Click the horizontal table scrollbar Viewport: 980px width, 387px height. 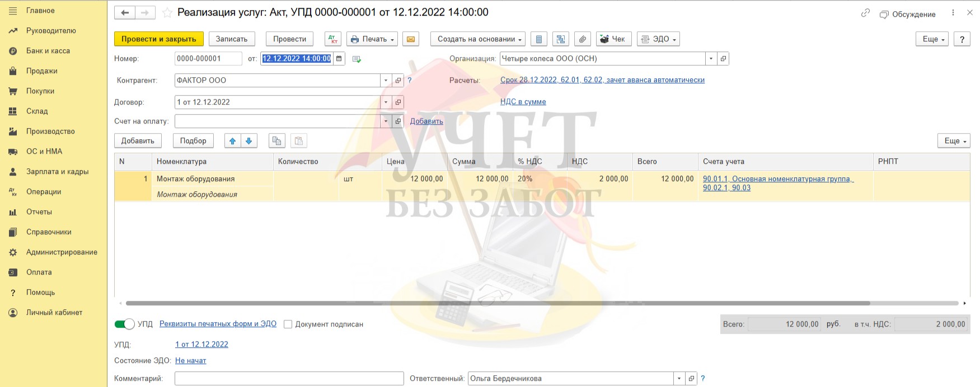click(x=498, y=303)
